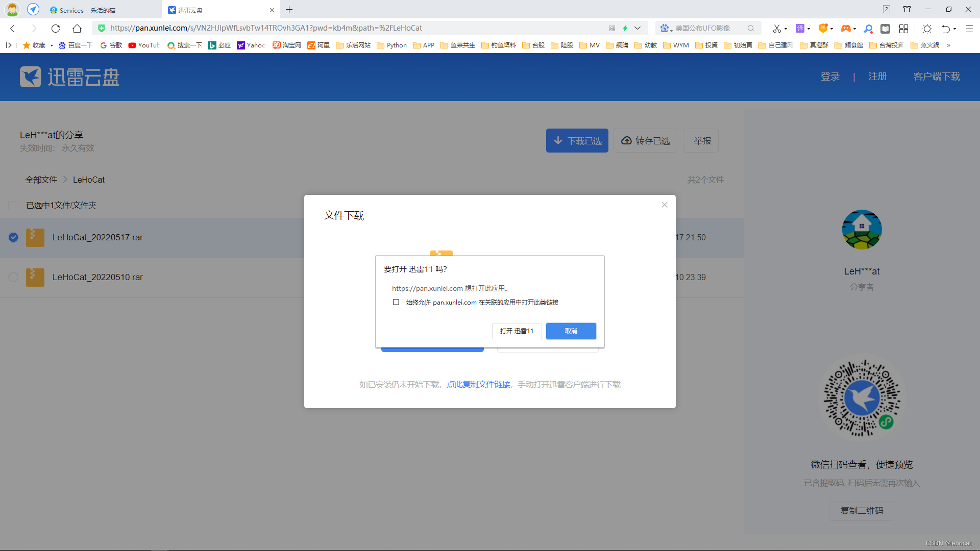Click the scissors screenshot tool icon
Viewport: 980px width, 551px height.
[777, 29]
